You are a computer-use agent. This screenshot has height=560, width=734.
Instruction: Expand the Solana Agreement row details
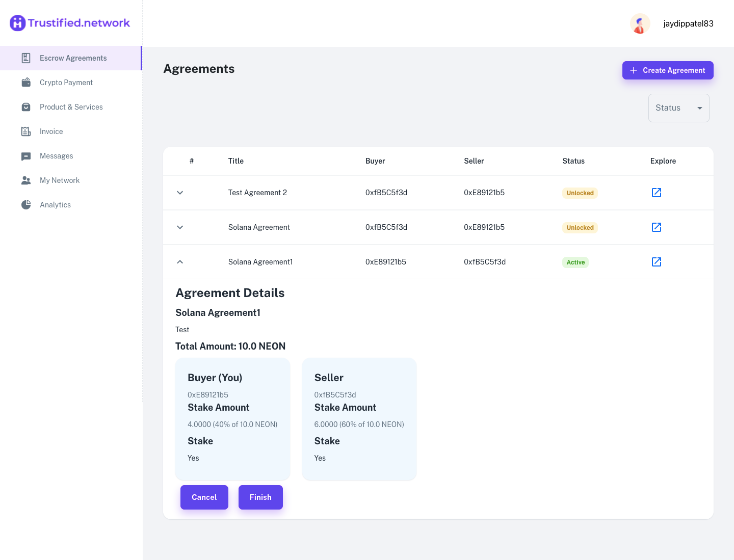[179, 227]
